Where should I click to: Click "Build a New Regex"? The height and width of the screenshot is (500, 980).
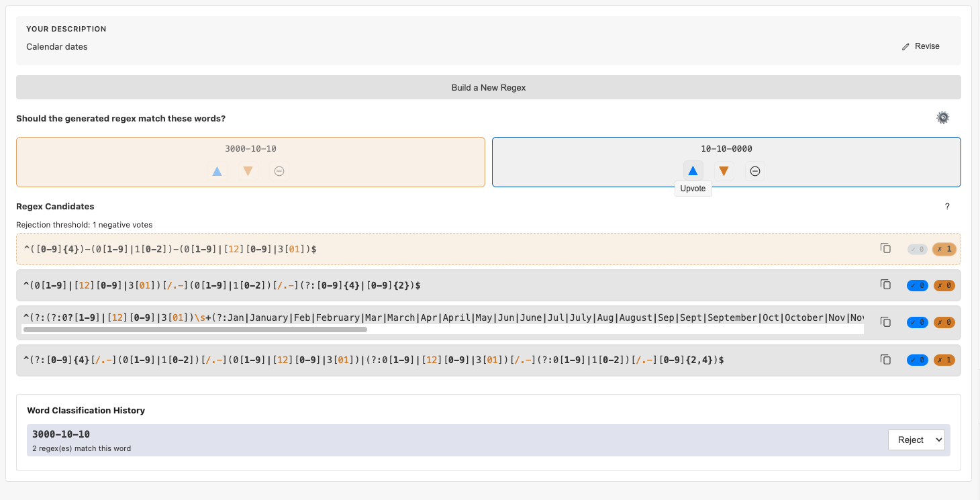click(x=489, y=87)
